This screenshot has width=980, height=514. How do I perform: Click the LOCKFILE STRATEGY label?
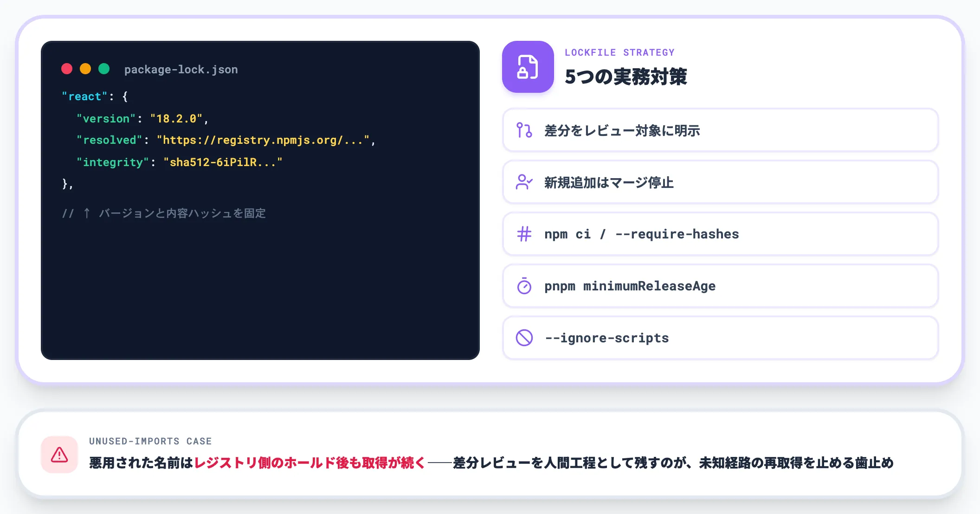tap(619, 52)
